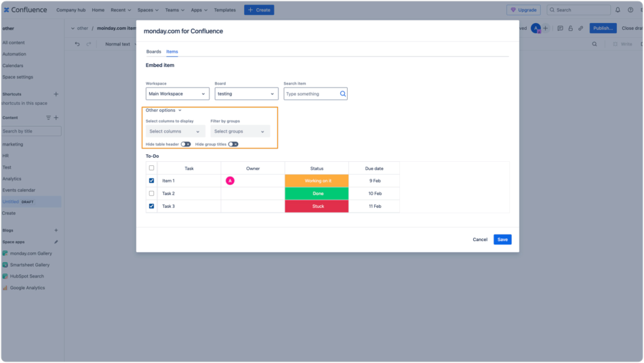644x363 pixels.
Task: Open Templates in top navigation
Action: [x=224, y=10]
